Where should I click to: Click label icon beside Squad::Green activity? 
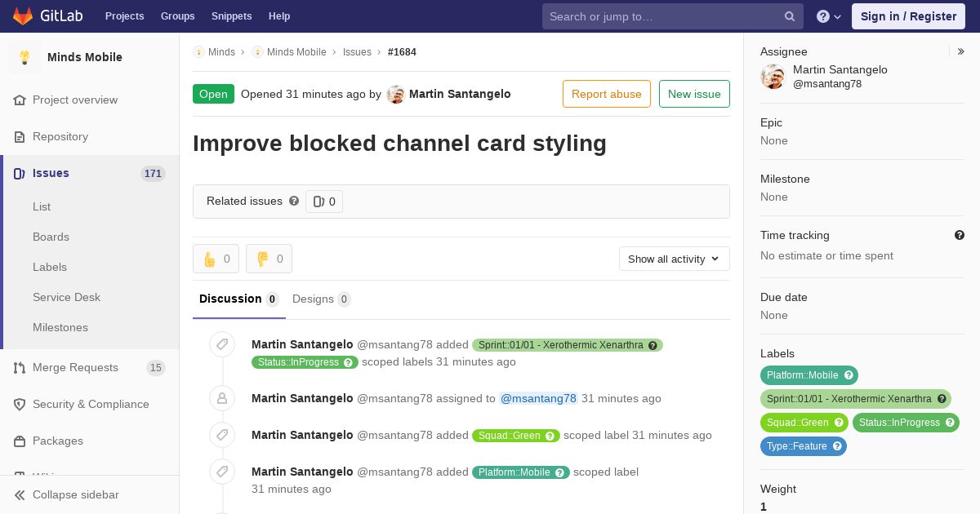(x=222, y=435)
